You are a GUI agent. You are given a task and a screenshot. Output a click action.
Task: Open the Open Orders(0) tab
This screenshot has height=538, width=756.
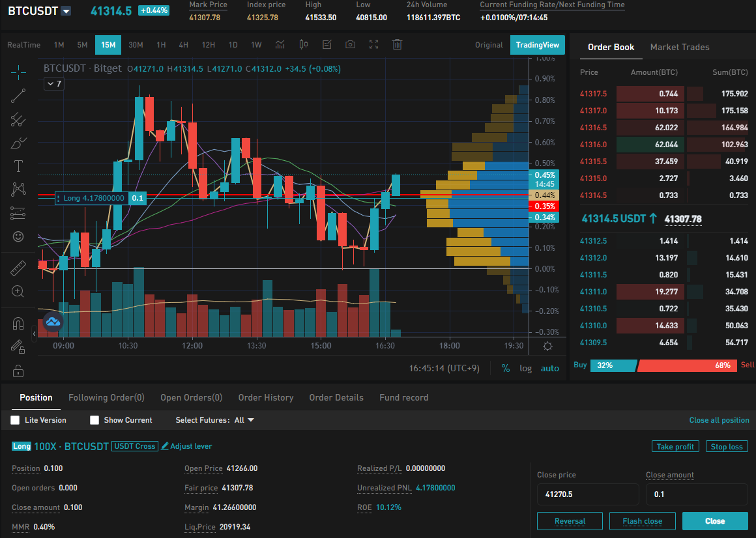[192, 397]
